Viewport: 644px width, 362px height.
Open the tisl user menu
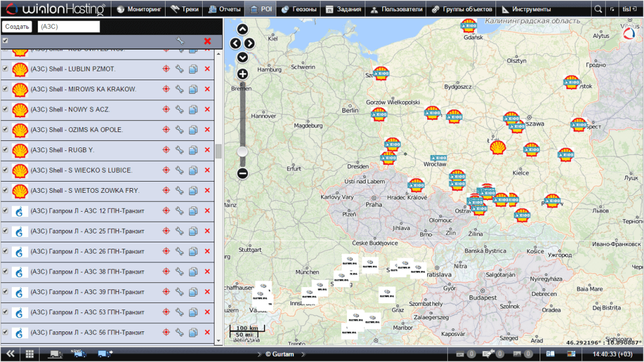pos(630,9)
